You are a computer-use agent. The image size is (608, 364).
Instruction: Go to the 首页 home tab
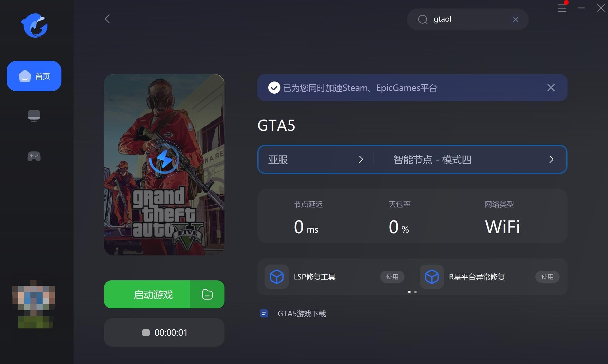click(x=34, y=76)
